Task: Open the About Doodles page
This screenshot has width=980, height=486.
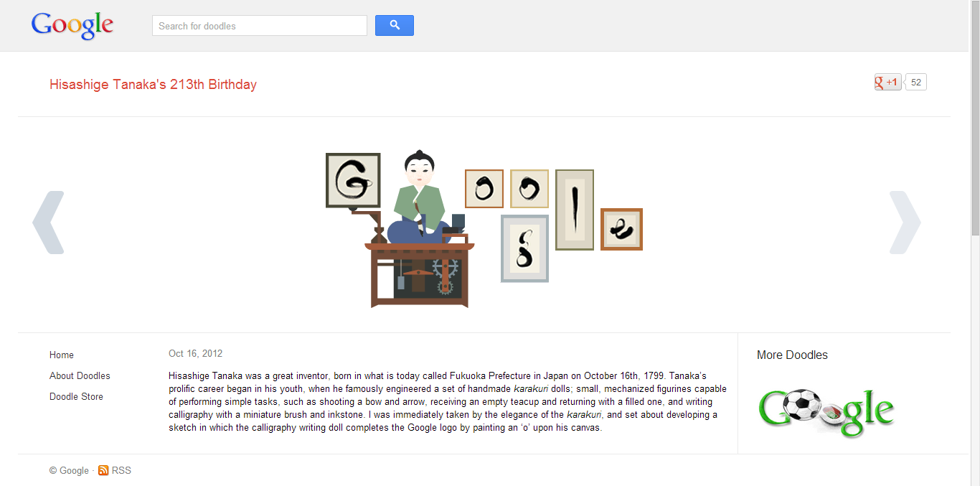Action: pyautogui.click(x=80, y=375)
